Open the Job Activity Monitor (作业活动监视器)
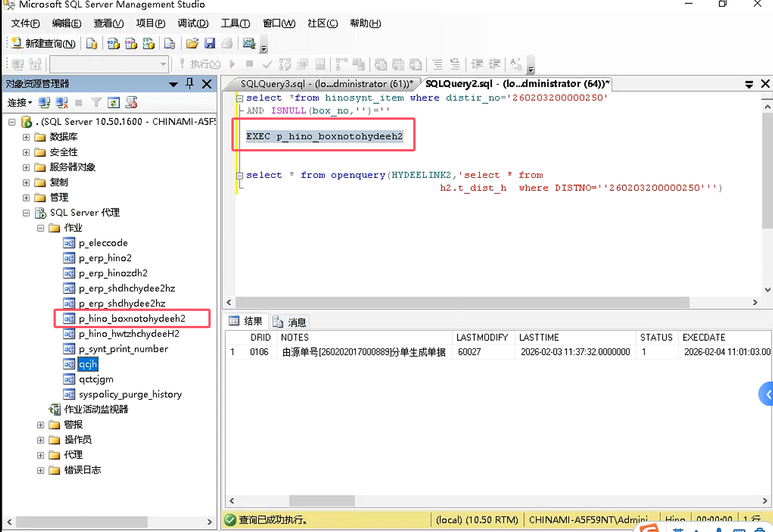The height and width of the screenshot is (532, 773). click(96, 409)
